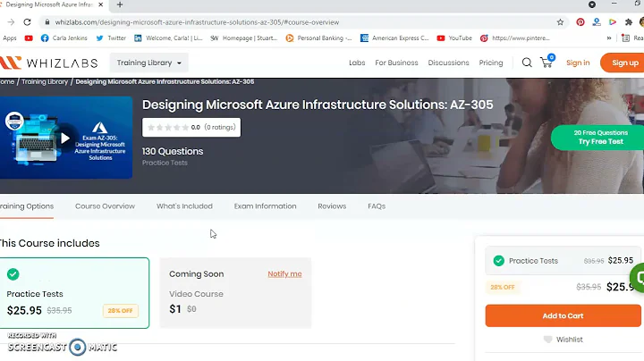Open the Extensions puzzle-piece menu

[629, 22]
